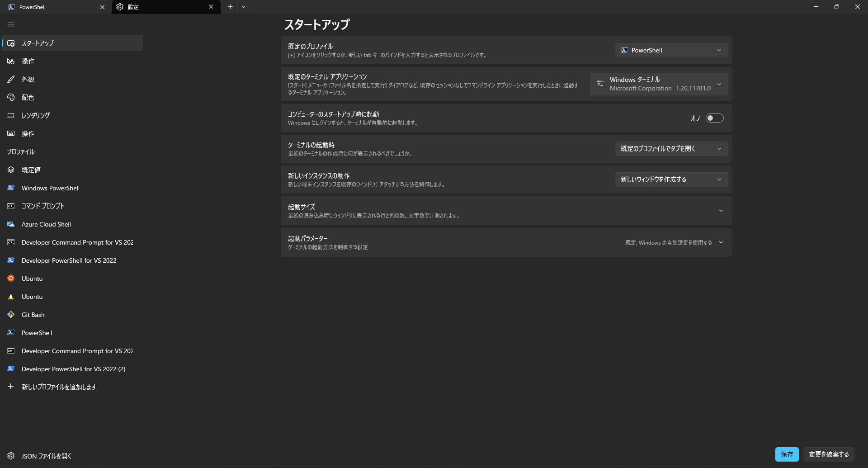Click the gear icon on 設定 tab
The image size is (868, 468).
coord(120,7)
